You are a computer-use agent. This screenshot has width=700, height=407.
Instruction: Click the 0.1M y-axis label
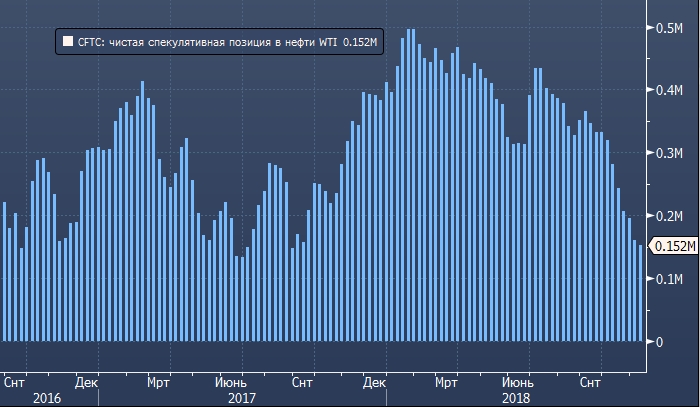coord(671,279)
